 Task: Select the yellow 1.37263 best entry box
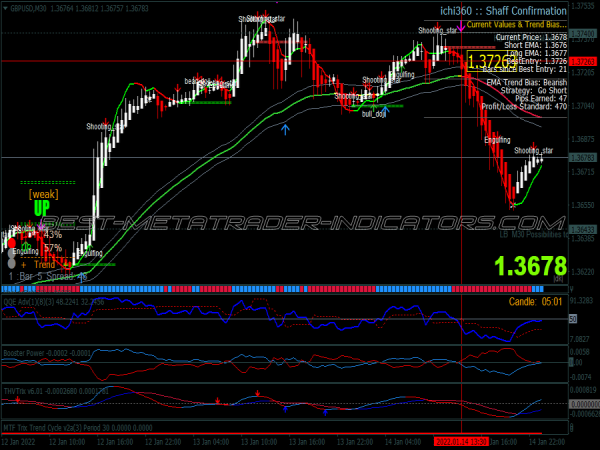point(491,61)
